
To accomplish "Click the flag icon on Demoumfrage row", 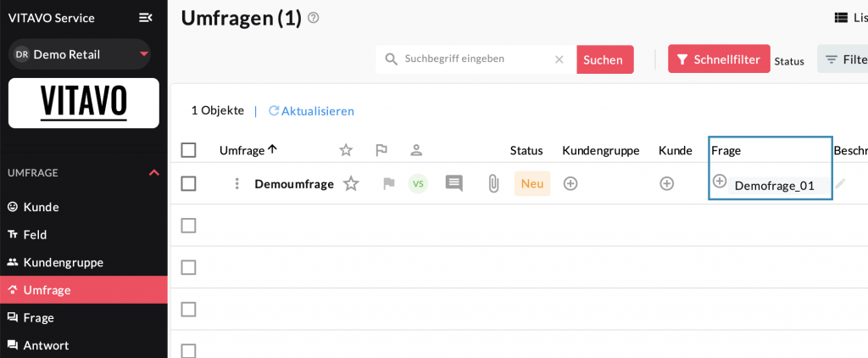I will [x=388, y=183].
